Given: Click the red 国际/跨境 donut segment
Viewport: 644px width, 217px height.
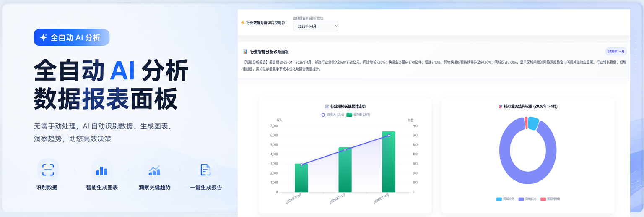Looking at the screenshot, I should 526,123.
